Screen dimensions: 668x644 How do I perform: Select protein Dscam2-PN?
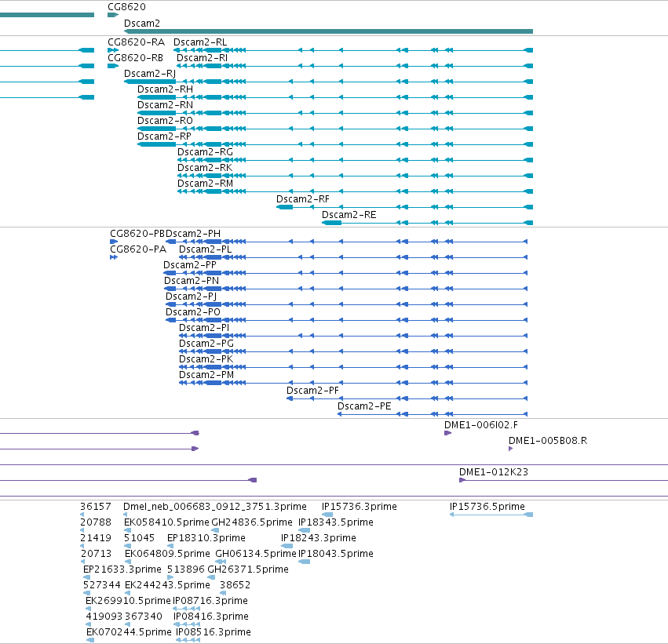pos(192,281)
